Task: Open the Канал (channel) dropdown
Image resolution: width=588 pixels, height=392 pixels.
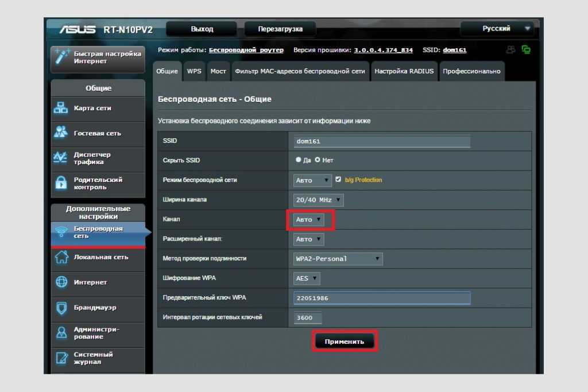Action: point(310,220)
